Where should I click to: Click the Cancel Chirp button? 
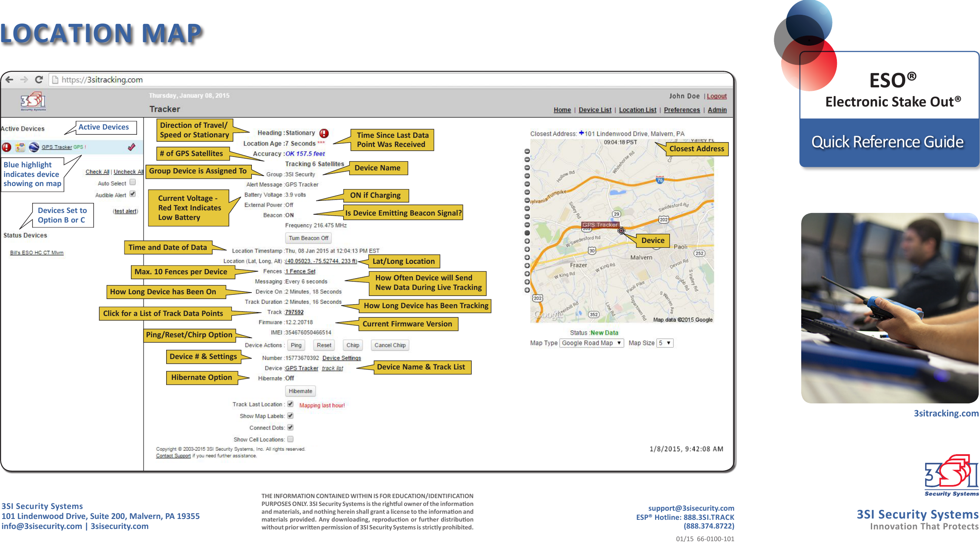point(390,345)
